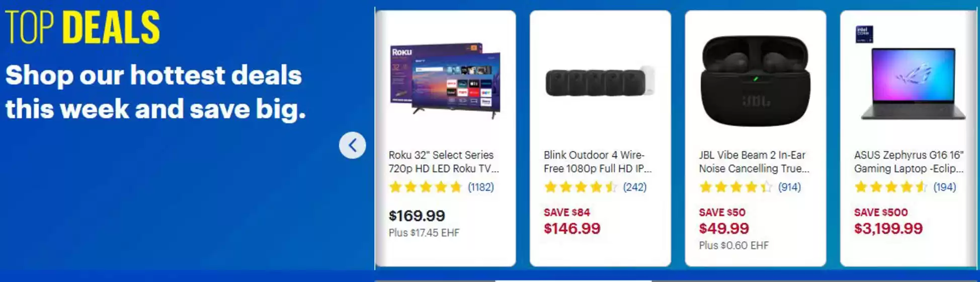Click the $49.99 JBL earbuds price

pyautogui.click(x=724, y=229)
